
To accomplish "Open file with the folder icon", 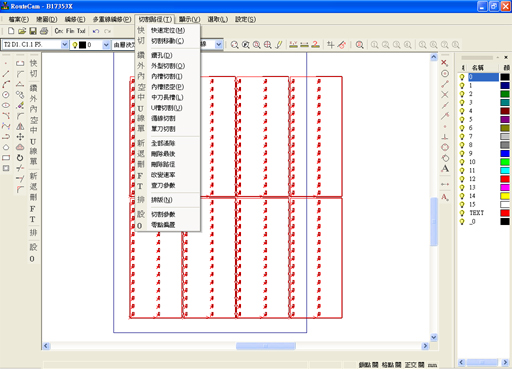I will 22,31.
